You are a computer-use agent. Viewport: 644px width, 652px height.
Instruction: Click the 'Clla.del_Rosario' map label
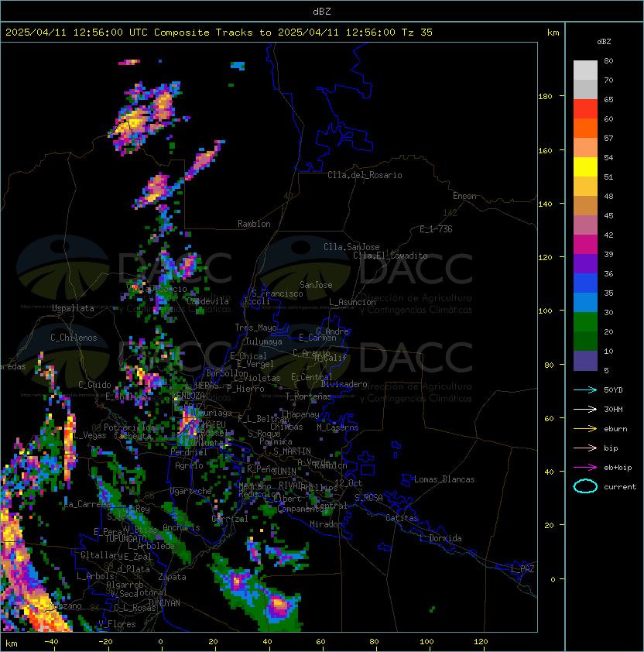click(365, 175)
